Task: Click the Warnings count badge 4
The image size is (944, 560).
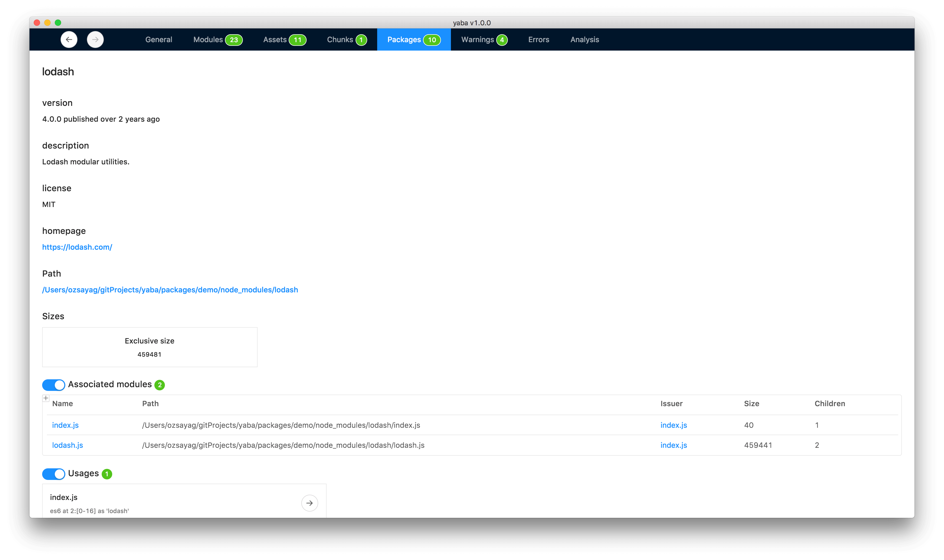Action: click(502, 40)
